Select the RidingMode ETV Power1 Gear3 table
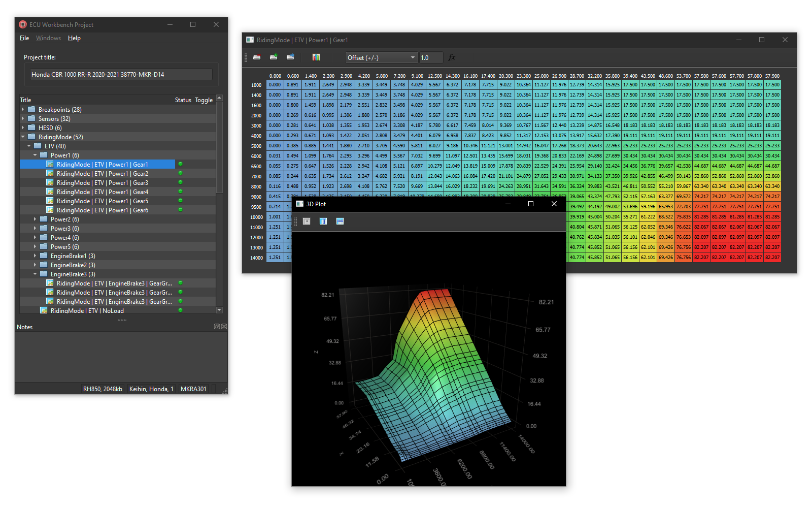812x508 pixels. pyautogui.click(x=102, y=183)
